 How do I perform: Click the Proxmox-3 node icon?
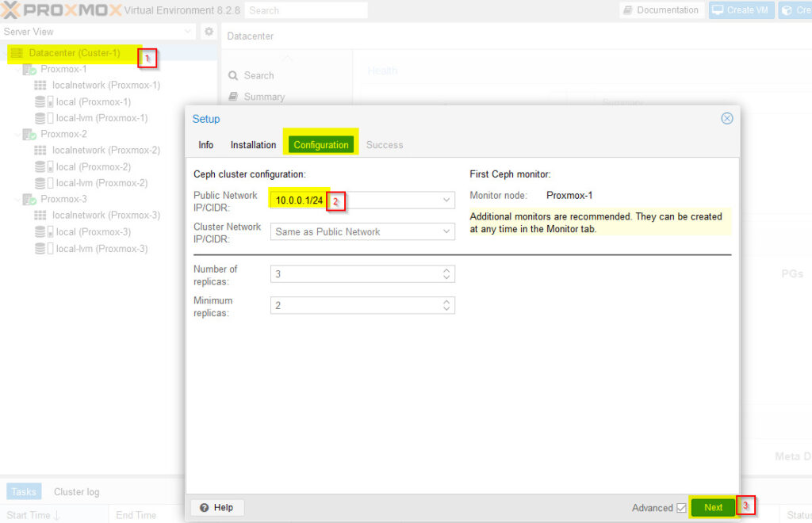click(x=29, y=199)
